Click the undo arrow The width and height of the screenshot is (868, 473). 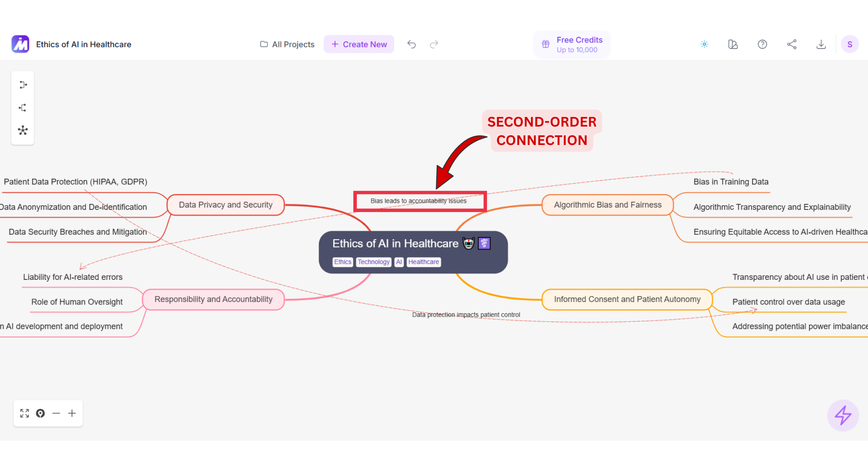click(411, 44)
